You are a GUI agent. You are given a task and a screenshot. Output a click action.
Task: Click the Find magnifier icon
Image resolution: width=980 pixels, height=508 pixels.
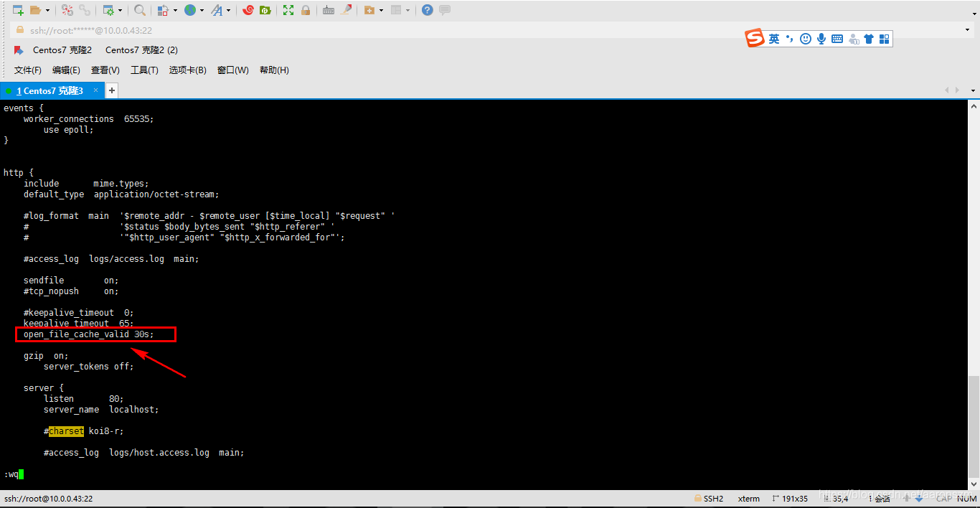(140, 10)
